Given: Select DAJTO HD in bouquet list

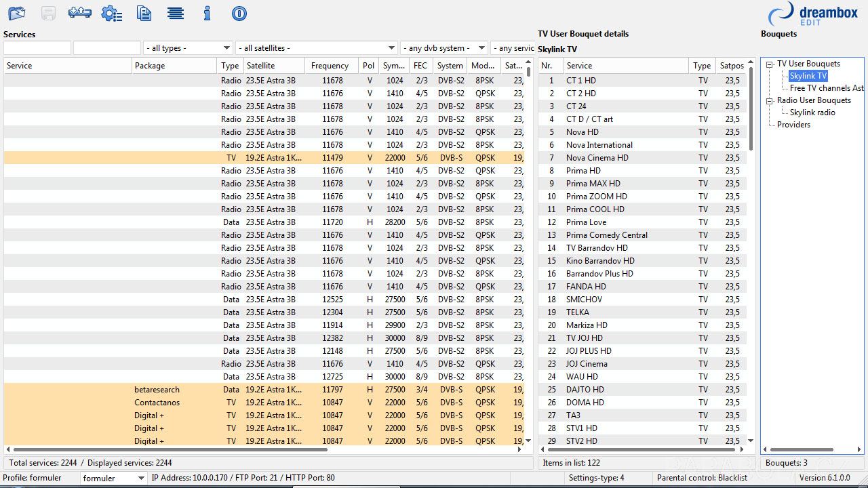Looking at the screenshot, I should click(x=642, y=390).
